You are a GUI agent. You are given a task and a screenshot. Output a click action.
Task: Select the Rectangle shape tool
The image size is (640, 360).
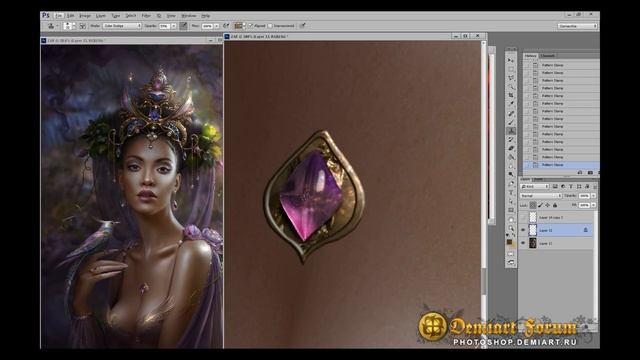point(511,209)
